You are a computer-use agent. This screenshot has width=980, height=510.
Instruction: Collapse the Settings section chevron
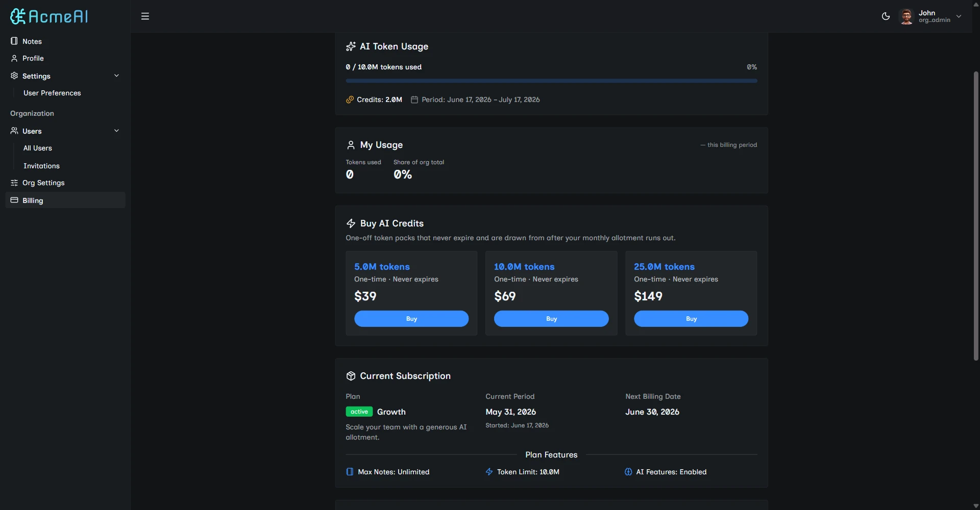116,75
